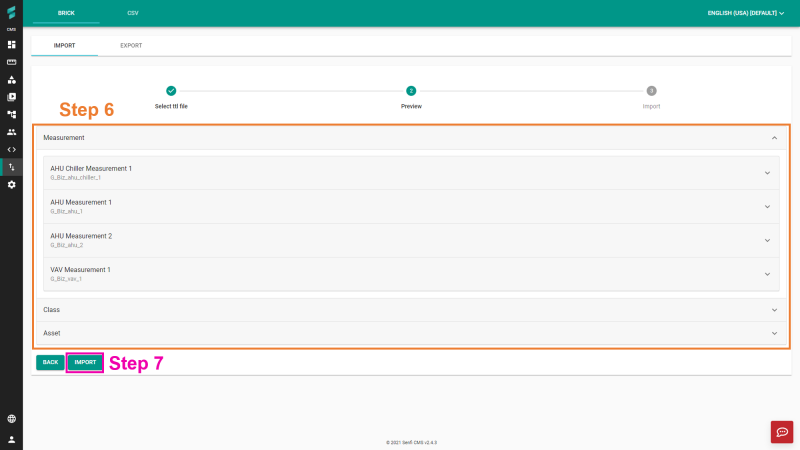Open the red chat support button
The height and width of the screenshot is (450, 800).
pos(782,432)
